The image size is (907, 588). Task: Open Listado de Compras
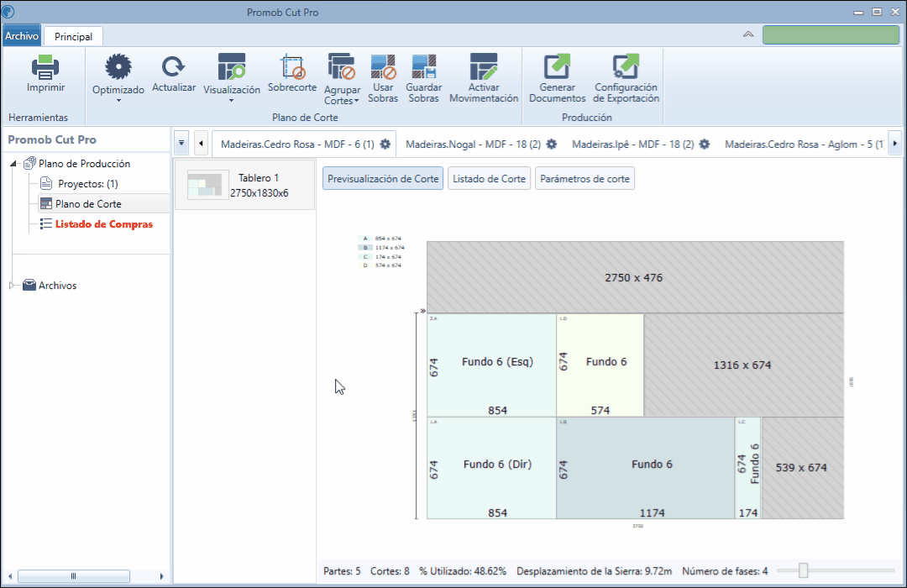(104, 224)
